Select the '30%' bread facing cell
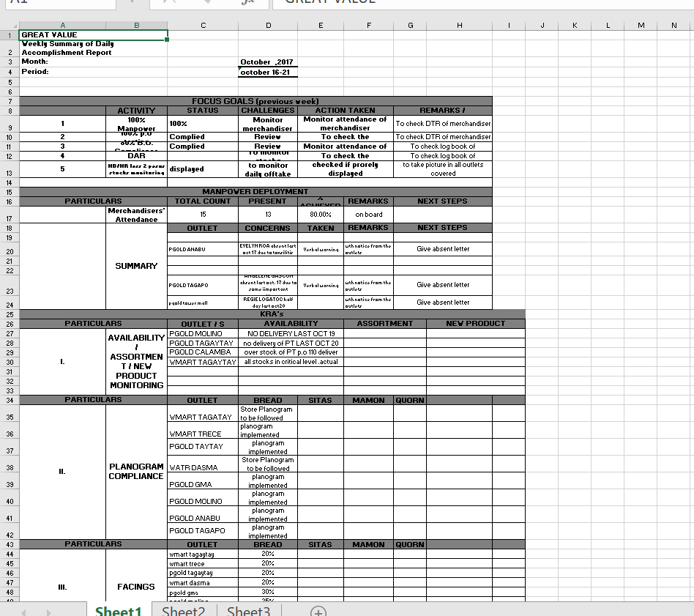 pos(268,592)
